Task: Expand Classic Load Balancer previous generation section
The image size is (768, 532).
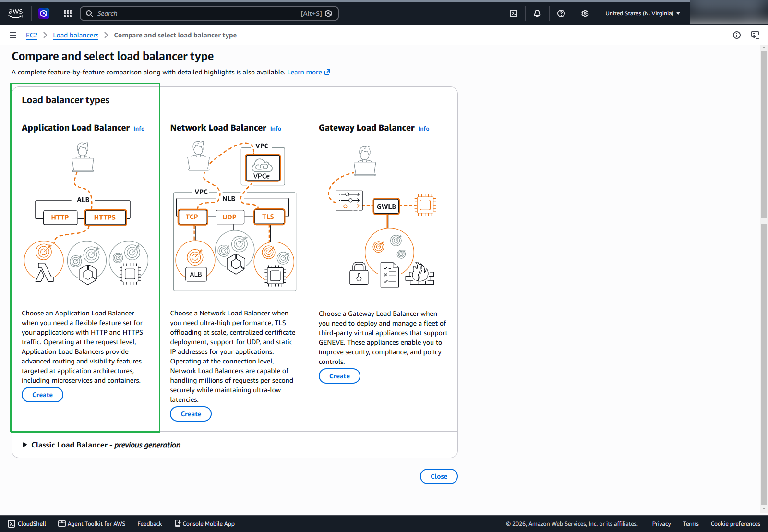Action: [x=102, y=445]
